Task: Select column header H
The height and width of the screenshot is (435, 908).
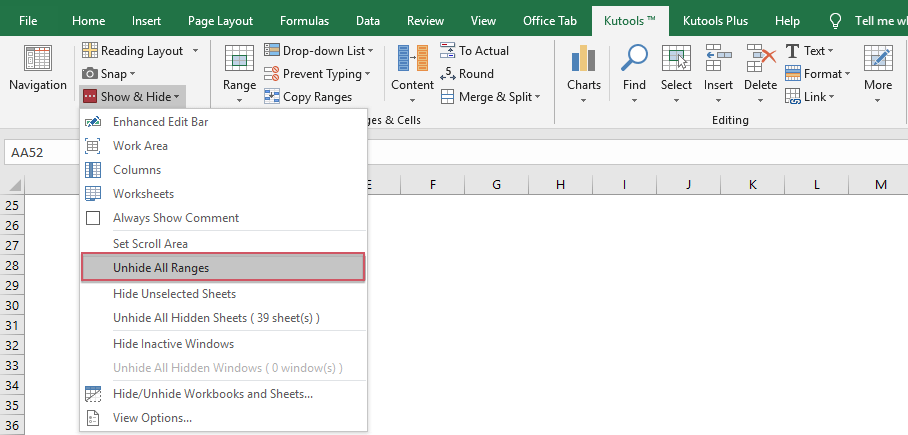Action: click(560, 185)
